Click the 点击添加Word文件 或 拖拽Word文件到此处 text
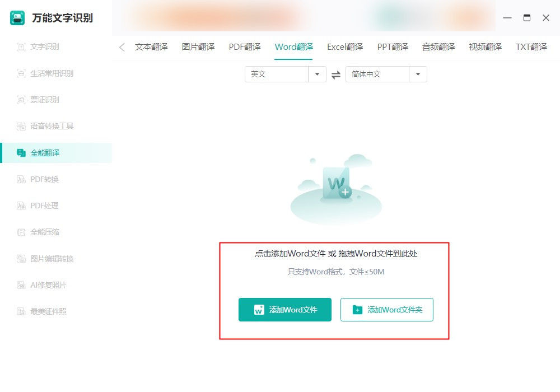 tap(335, 254)
